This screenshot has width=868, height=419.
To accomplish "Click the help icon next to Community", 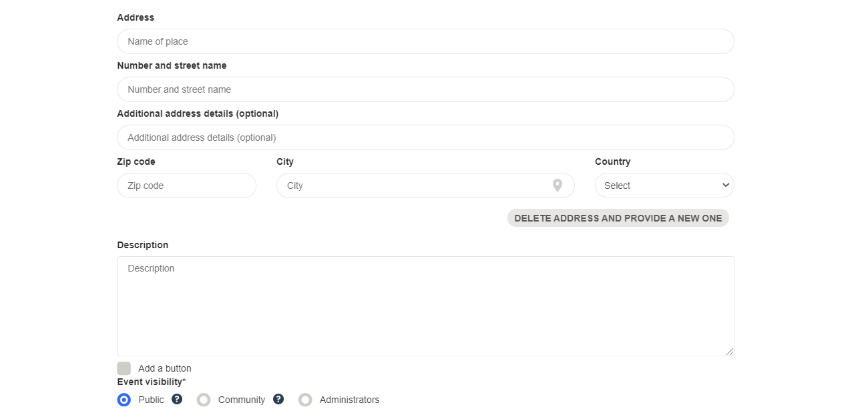I will 278,399.
